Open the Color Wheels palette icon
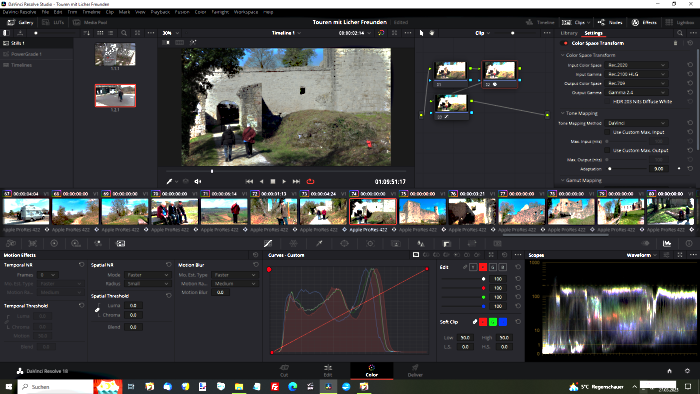The image size is (700, 394). [x=54, y=244]
